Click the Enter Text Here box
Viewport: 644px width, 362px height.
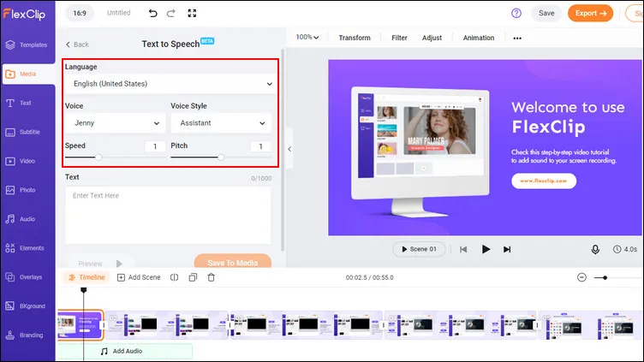[x=168, y=215]
